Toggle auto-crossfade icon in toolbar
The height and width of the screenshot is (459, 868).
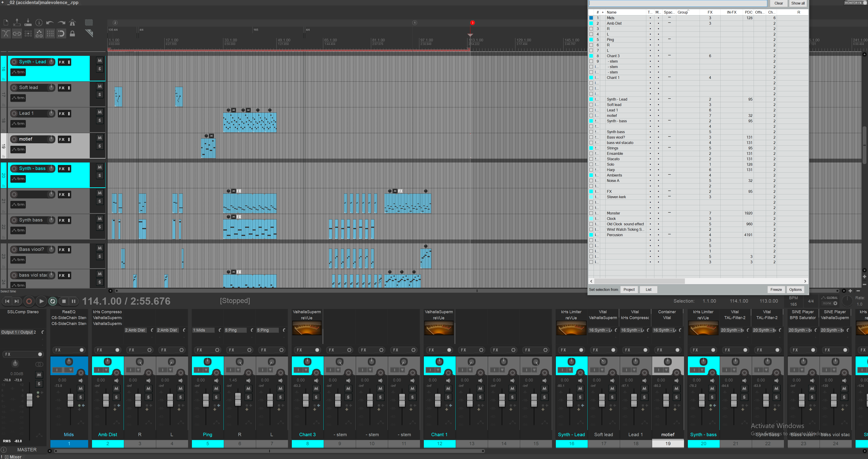click(6, 33)
